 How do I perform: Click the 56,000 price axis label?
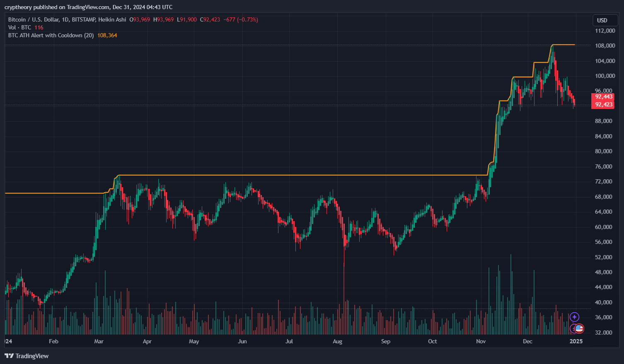[x=604, y=242]
